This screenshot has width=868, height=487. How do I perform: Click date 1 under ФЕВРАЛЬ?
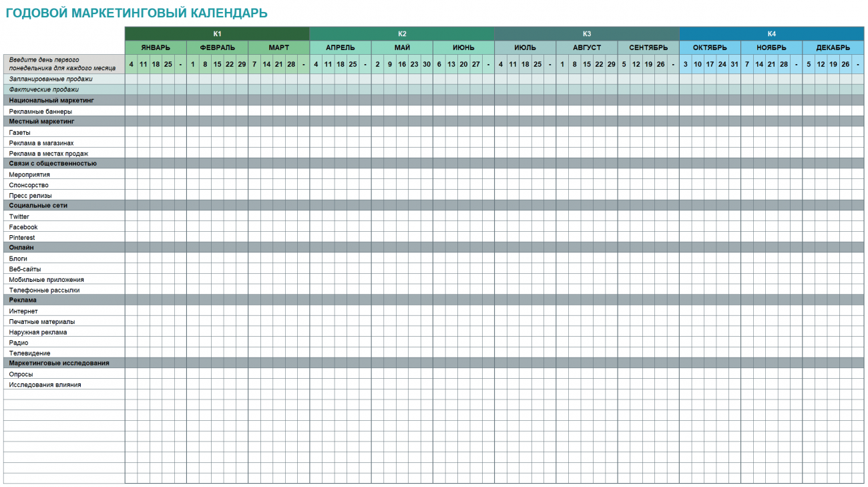pyautogui.click(x=193, y=64)
